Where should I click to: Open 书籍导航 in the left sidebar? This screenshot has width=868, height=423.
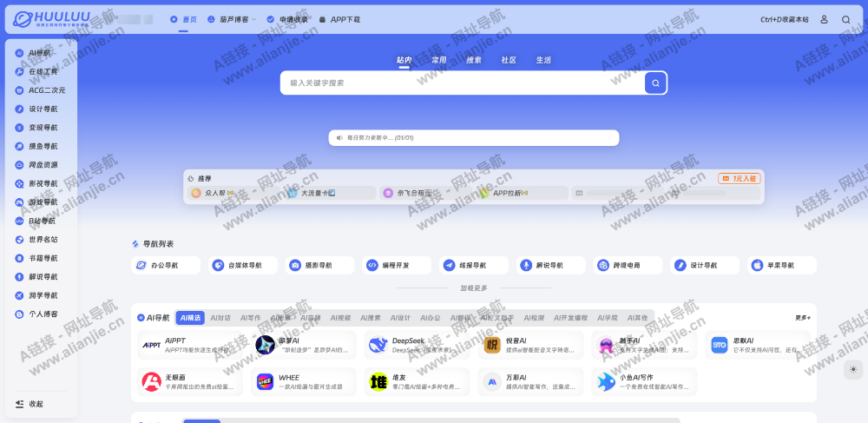point(37,258)
